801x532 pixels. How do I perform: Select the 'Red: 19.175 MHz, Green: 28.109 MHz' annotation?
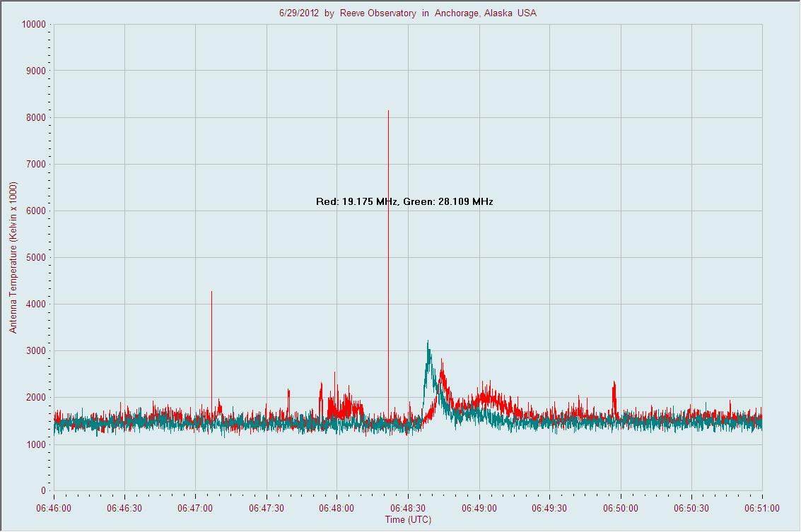[x=404, y=201]
